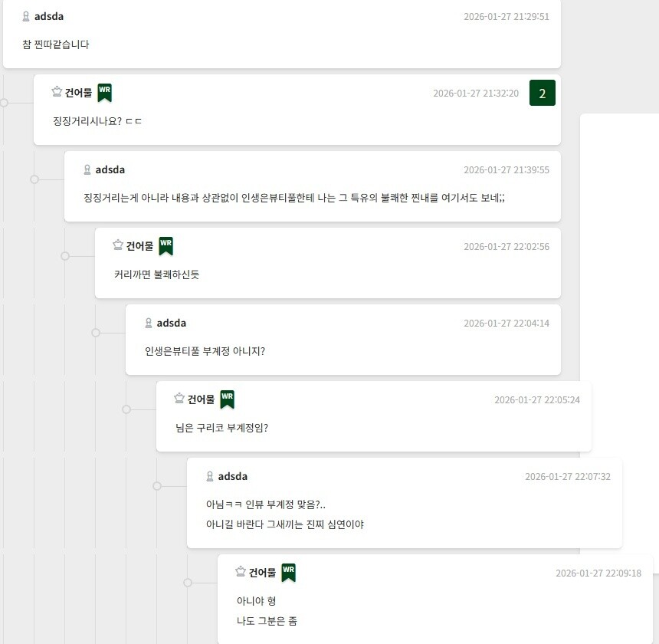The image size is (659, 644).
Task: Click the comment text 참 찐따같습니다
Action: pyautogui.click(x=56, y=44)
